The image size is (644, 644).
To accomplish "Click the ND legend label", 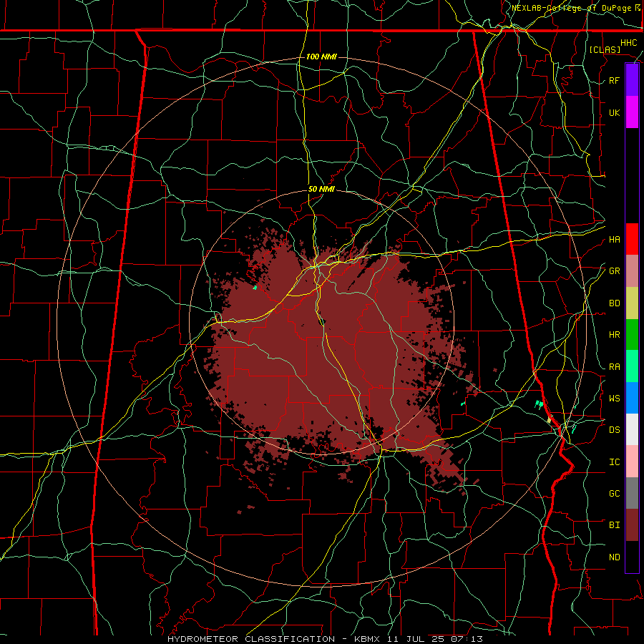I will point(614,557).
